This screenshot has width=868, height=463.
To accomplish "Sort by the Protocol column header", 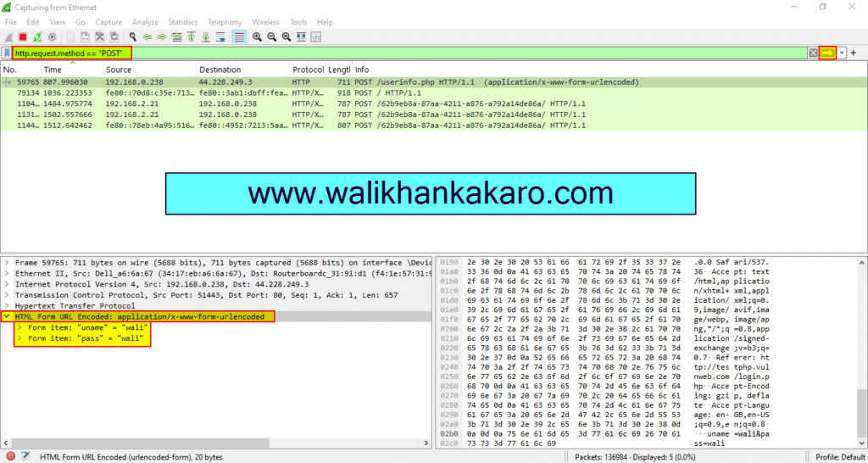I will (x=309, y=70).
